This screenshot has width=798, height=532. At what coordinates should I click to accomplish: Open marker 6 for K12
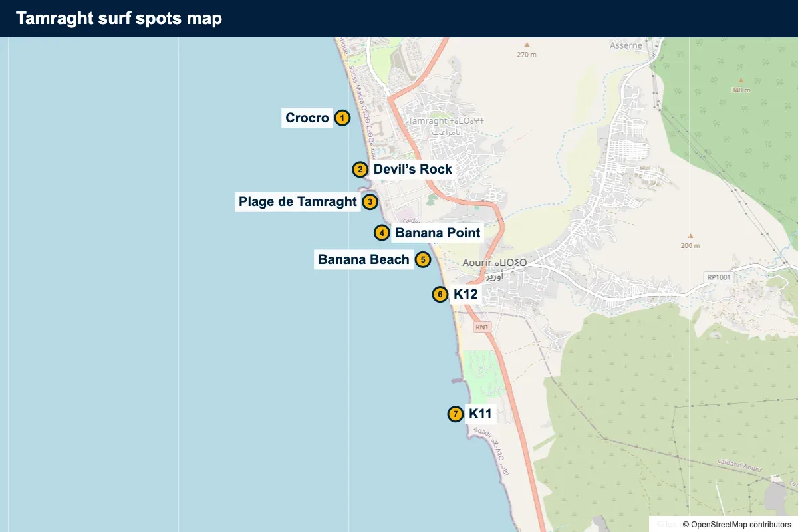(440, 294)
